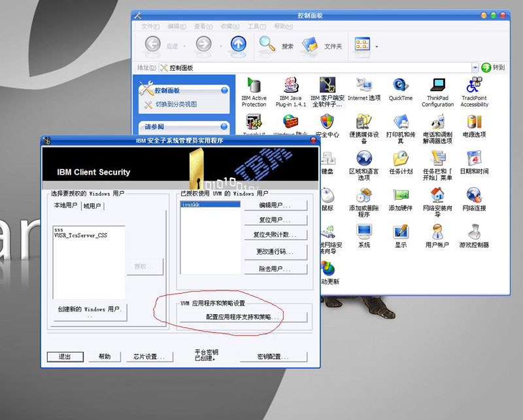Click 创建新的 Windows 用户 button
523x420 pixels.
(90, 312)
